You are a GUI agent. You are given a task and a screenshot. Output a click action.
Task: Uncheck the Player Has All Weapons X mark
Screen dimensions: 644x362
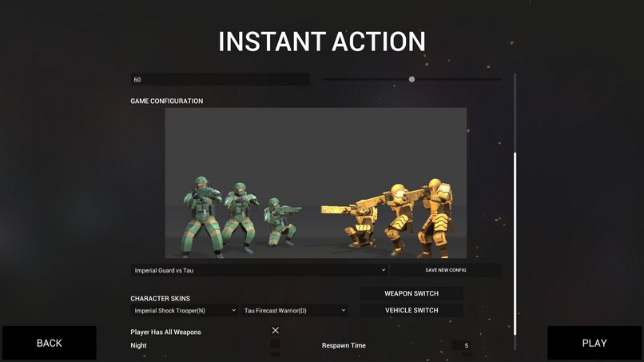click(275, 330)
